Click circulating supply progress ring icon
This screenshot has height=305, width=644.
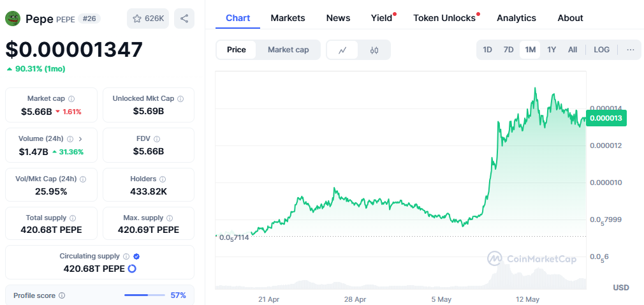coord(132,269)
